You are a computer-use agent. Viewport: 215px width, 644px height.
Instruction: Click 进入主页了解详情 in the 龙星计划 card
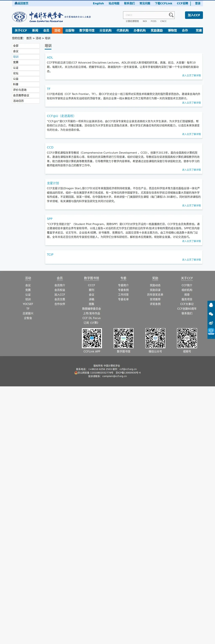pyautogui.click(x=191, y=205)
